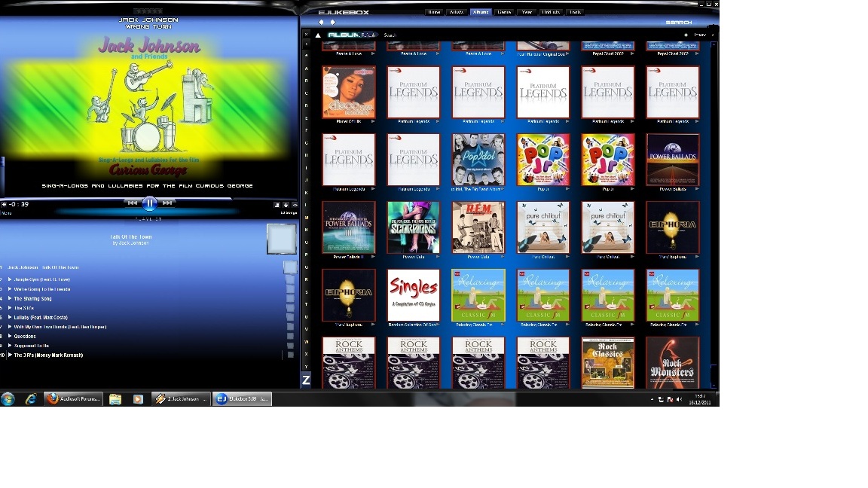Open the R.E.M. album cover

478,227
